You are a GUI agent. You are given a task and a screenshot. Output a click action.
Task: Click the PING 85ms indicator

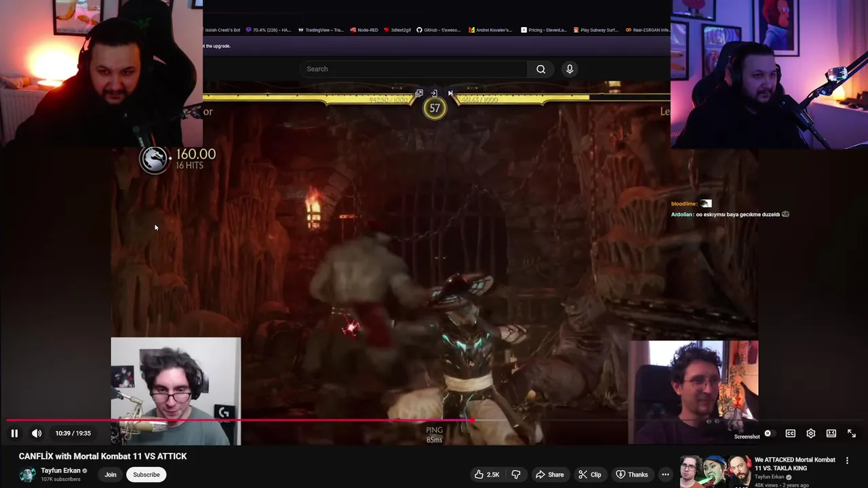click(434, 434)
